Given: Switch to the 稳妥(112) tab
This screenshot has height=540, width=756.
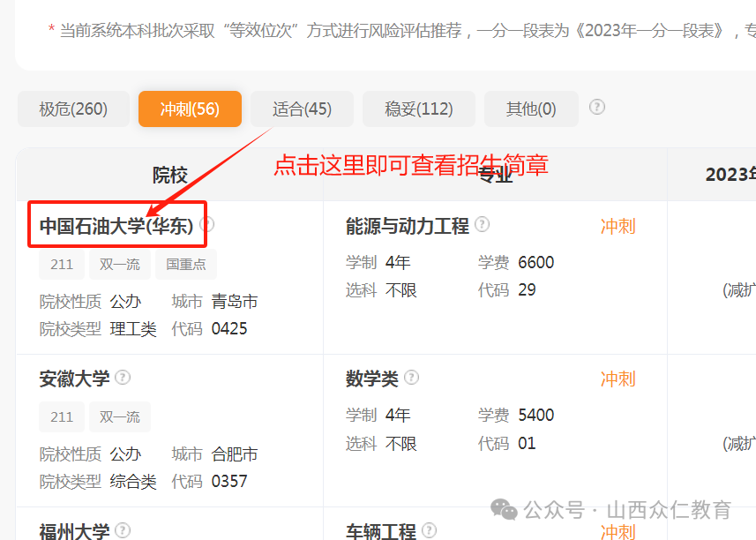Looking at the screenshot, I should click(418, 109).
